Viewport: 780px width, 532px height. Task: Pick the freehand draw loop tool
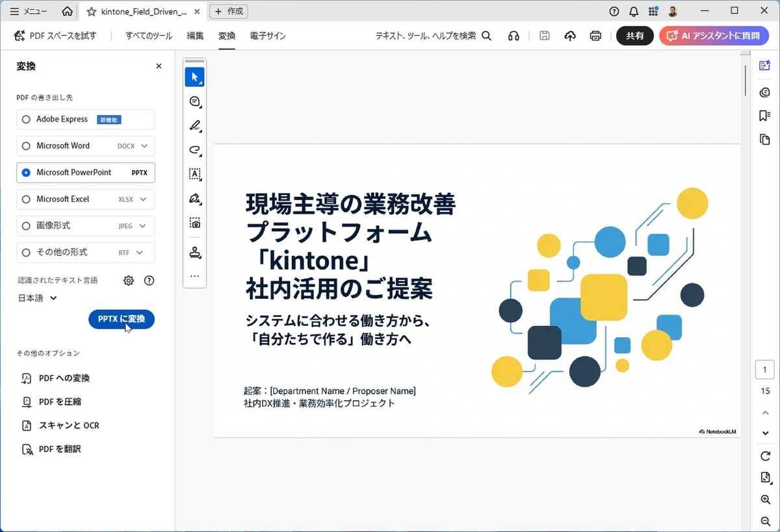click(x=194, y=149)
